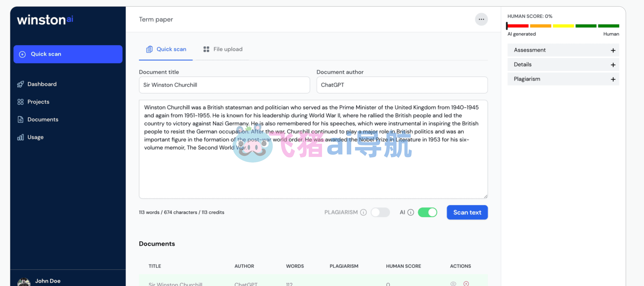Expand the Details section

click(x=563, y=65)
